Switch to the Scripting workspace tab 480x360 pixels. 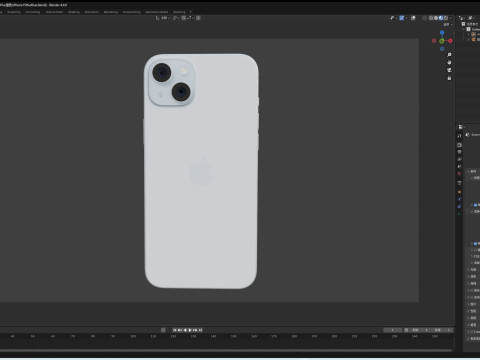tap(179, 12)
